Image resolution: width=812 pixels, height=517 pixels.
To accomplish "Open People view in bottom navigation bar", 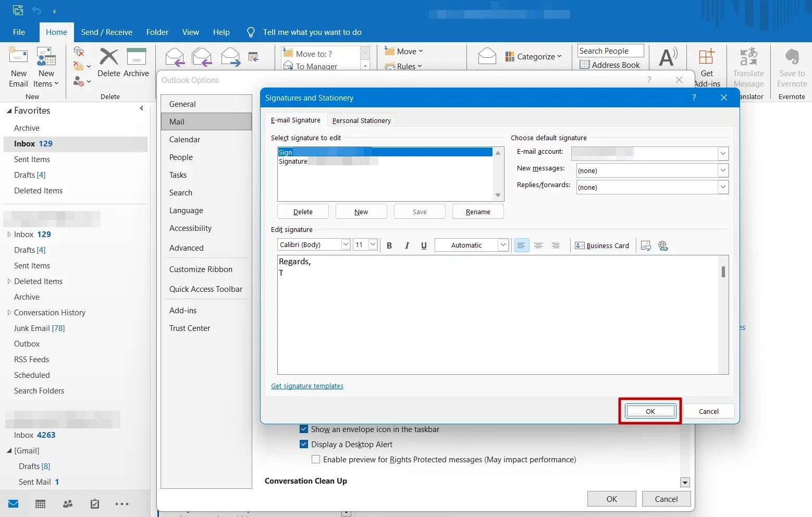I will (68, 504).
